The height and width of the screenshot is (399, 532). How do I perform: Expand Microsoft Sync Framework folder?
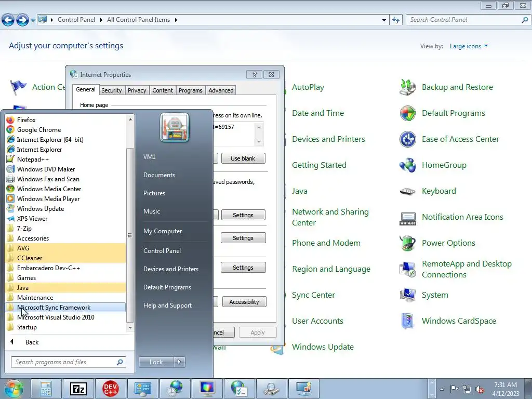(66, 308)
